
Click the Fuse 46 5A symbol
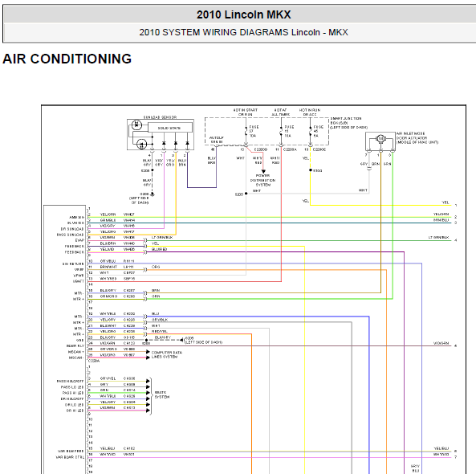pos(311,132)
